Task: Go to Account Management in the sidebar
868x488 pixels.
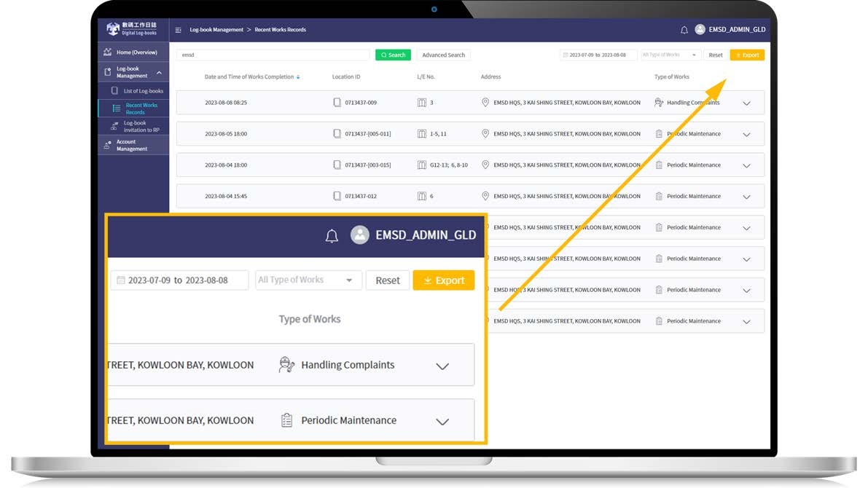Action: point(132,146)
